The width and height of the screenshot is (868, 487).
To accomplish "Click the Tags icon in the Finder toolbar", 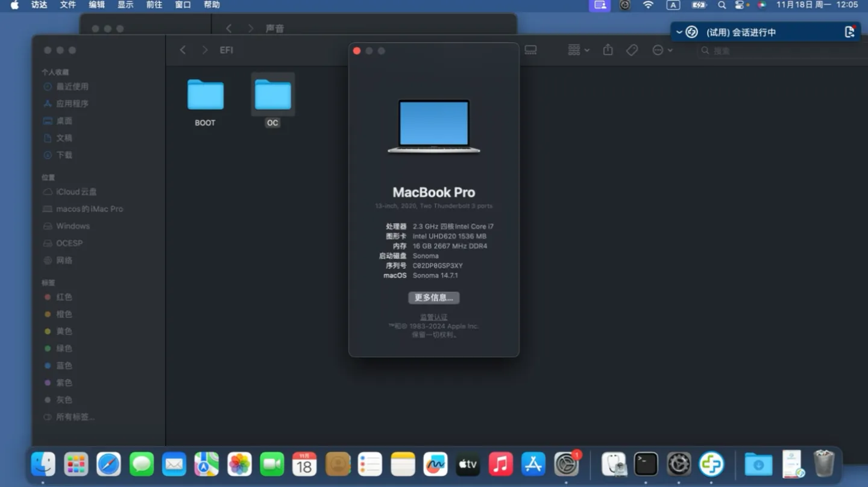I will [x=632, y=50].
